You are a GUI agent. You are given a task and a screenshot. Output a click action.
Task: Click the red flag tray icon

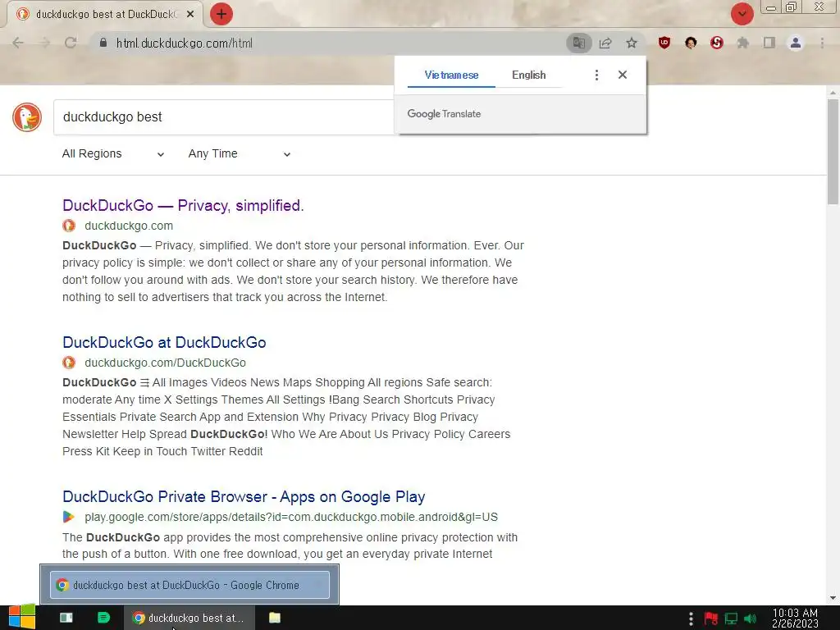711,619
